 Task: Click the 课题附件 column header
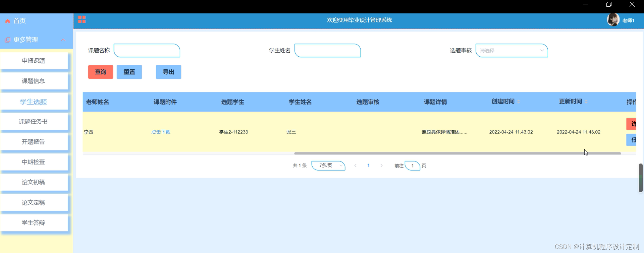(x=165, y=102)
